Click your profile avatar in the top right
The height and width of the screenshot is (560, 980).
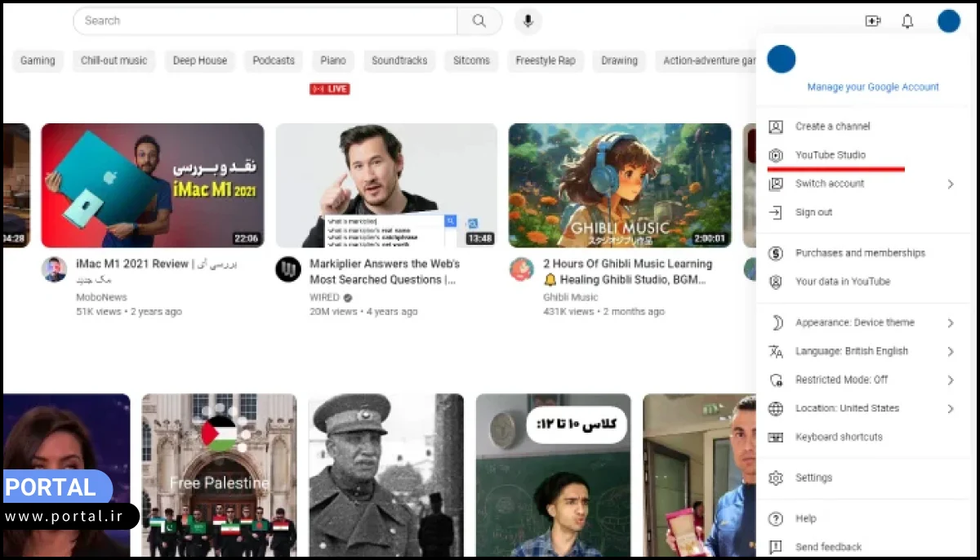click(948, 20)
